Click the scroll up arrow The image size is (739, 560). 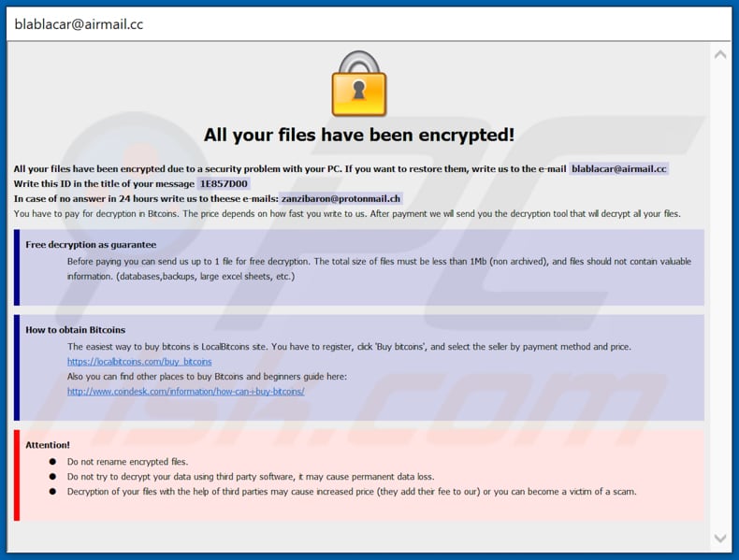click(x=719, y=55)
